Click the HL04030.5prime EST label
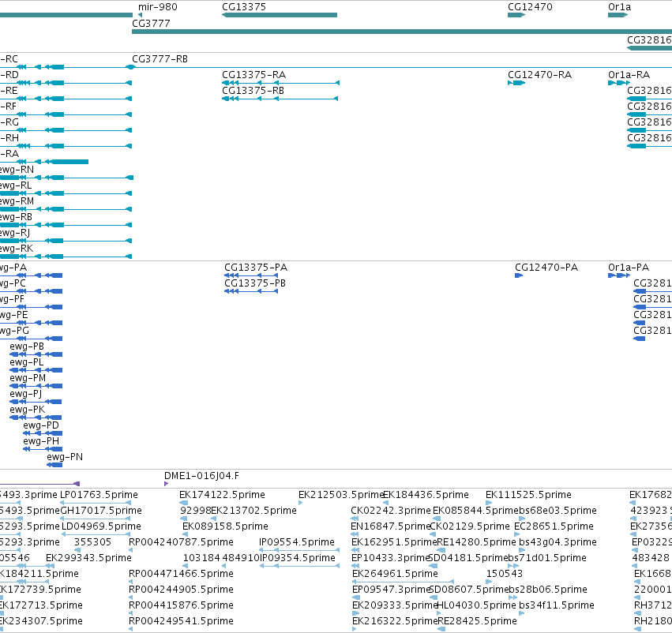Image resolution: width=672 pixels, height=633 pixels. 476,606
